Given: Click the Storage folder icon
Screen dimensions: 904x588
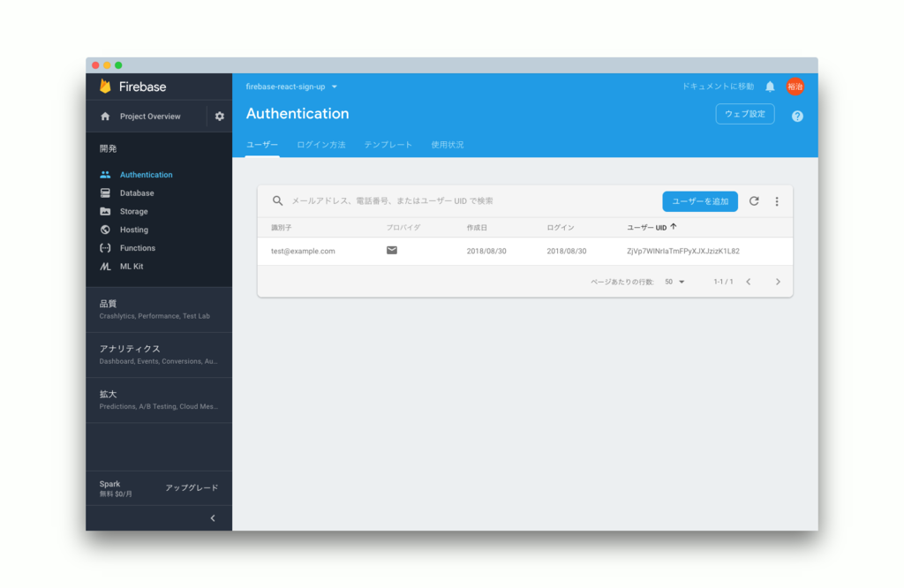Looking at the screenshot, I should (105, 212).
